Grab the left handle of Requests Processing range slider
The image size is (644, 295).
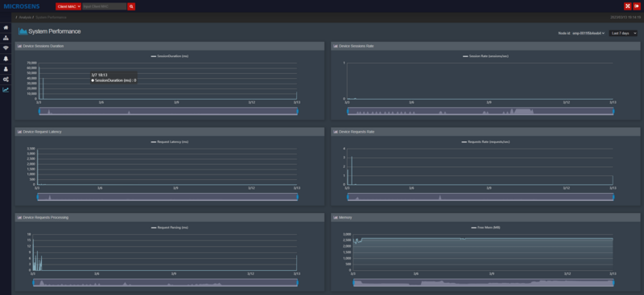[33, 283]
